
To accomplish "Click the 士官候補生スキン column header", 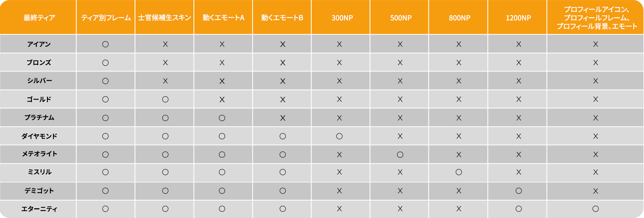I will [x=164, y=18].
